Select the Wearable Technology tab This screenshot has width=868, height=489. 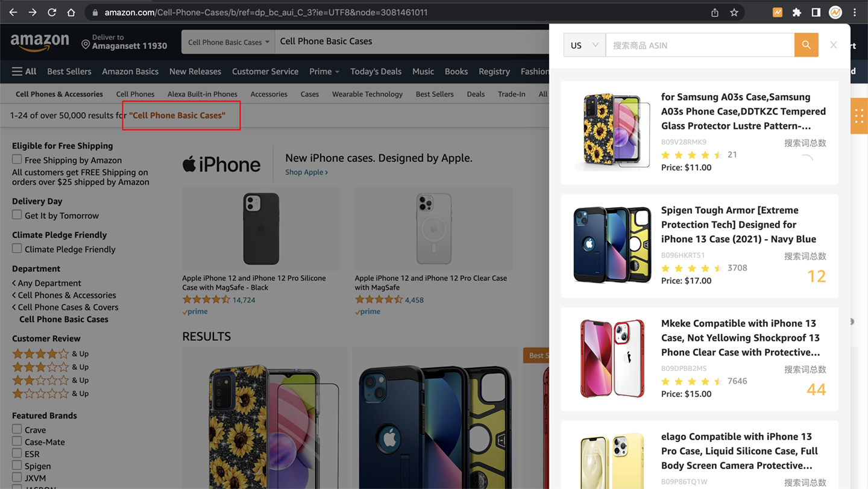[367, 94]
